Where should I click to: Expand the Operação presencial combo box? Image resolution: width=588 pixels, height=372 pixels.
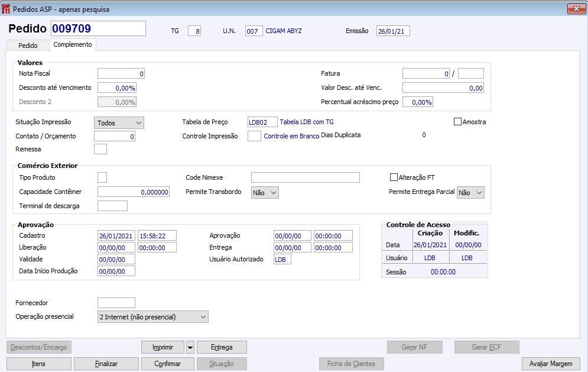(x=152, y=317)
